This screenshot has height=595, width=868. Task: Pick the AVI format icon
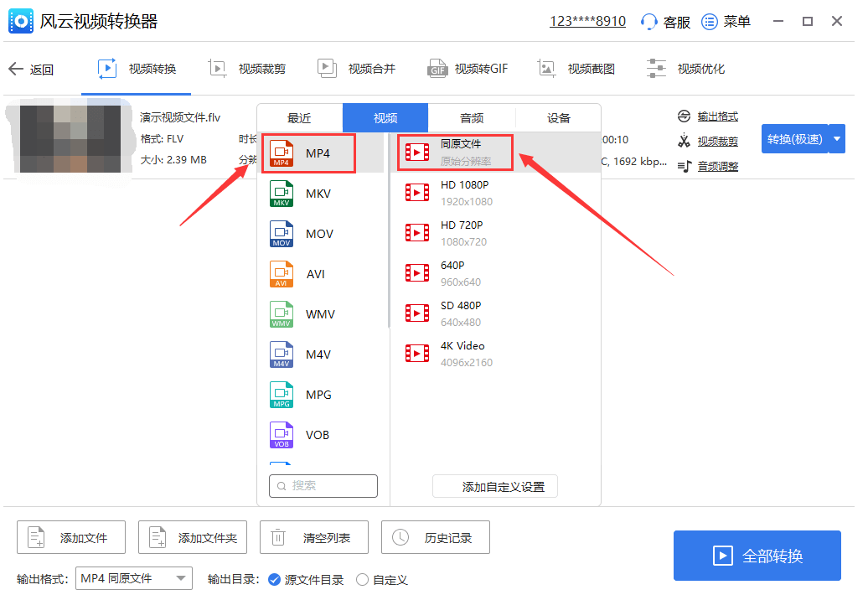[x=282, y=274]
